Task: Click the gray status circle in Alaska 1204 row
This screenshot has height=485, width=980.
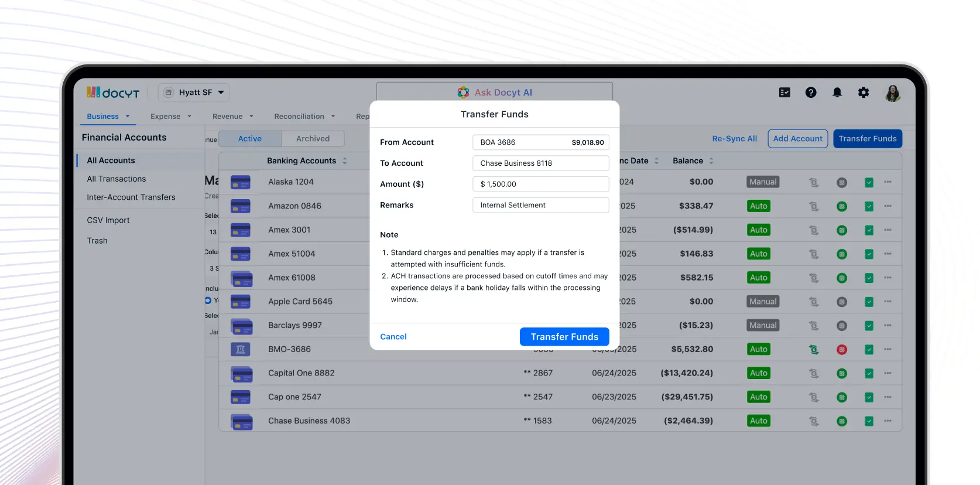Action: tap(842, 182)
